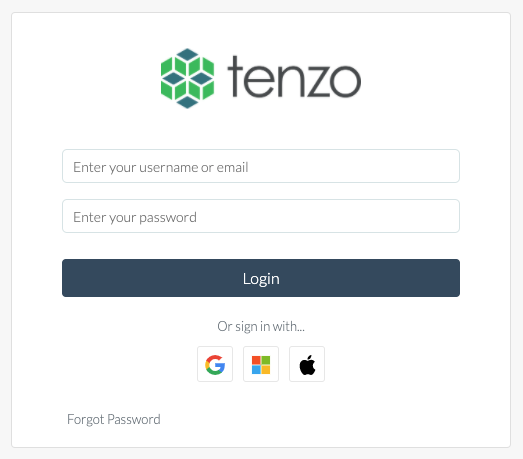The image size is (523, 459).
Task: Click the black apple logo button
Action: [x=307, y=364]
